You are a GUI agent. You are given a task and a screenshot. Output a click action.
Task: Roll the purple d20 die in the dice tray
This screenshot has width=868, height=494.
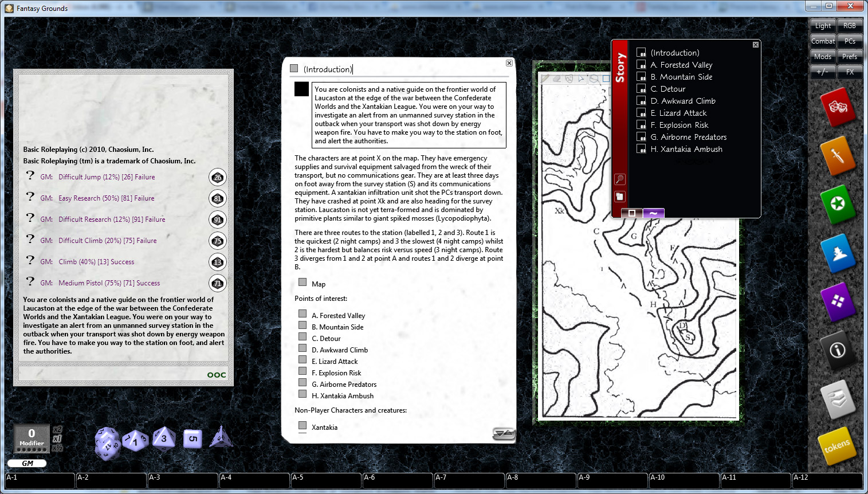[x=109, y=441]
